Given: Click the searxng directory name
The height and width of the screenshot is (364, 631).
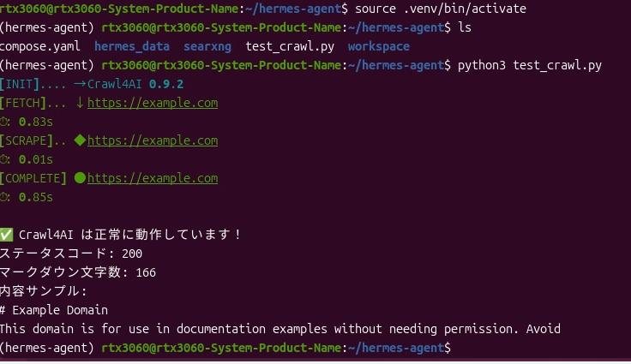Looking at the screenshot, I should (207, 46).
